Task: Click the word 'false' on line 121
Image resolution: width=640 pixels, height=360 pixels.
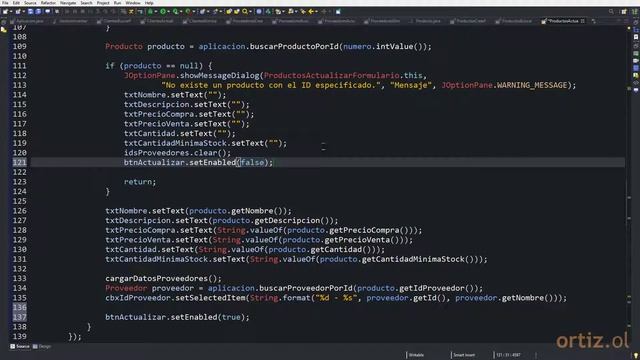Action: tap(252, 162)
